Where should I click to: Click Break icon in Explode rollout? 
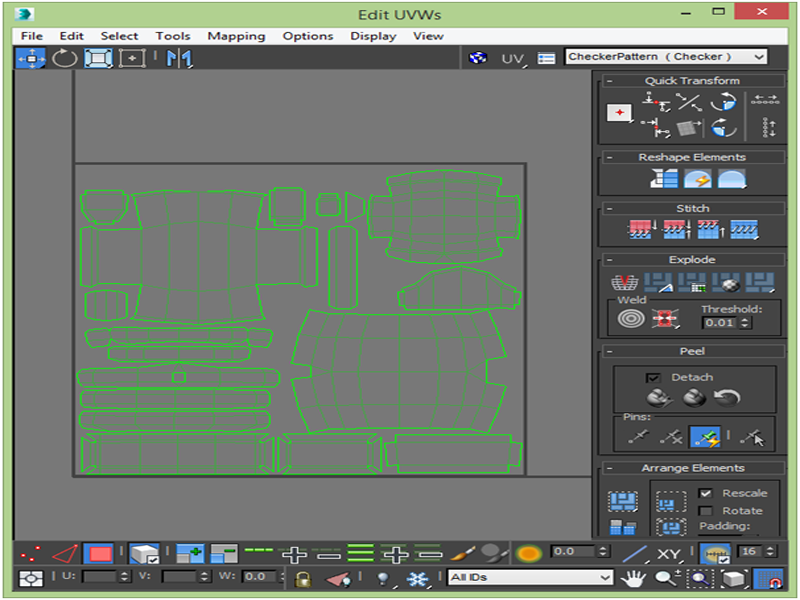point(624,282)
